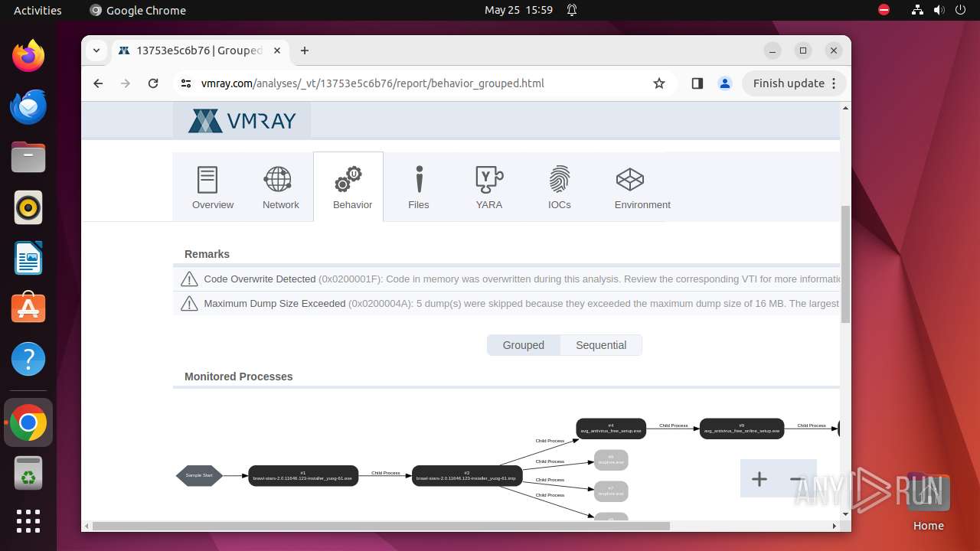Open Chrome profile menu

tap(725, 83)
